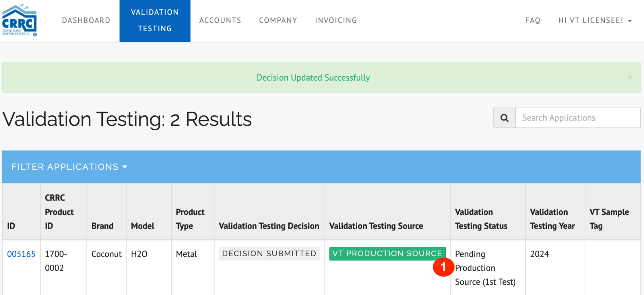Click the Search Applications input field
Viewport: 644px width, 295px height.
[578, 118]
